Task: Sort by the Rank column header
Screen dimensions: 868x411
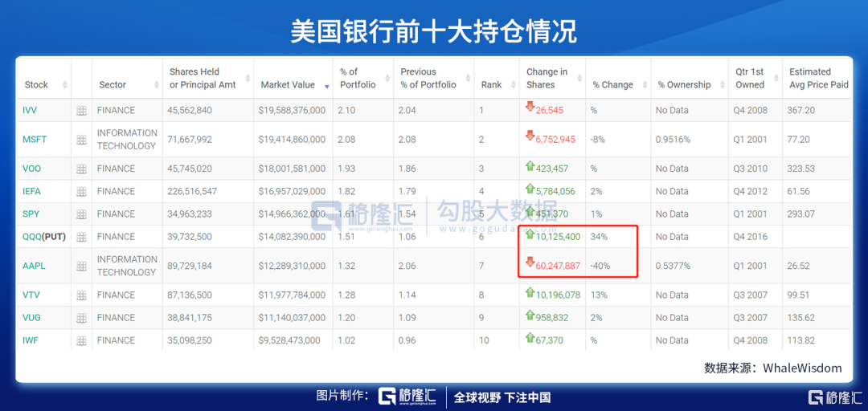Action: tap(491, 84)
